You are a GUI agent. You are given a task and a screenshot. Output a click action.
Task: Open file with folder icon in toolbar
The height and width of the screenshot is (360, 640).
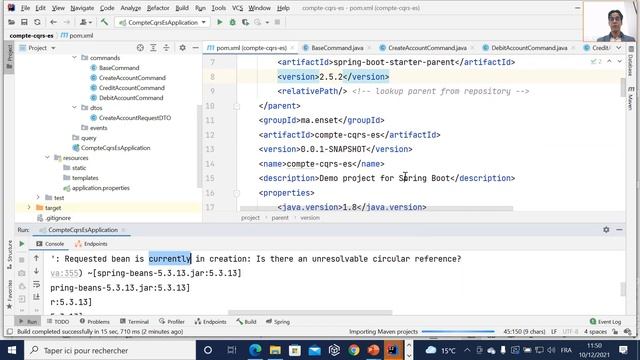(x=11, y=22)
